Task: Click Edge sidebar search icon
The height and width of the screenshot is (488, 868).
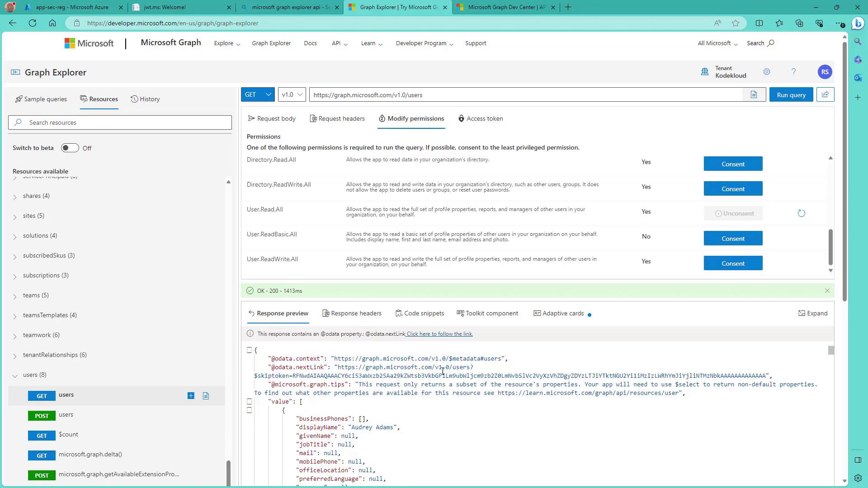Action: pyautogui.click(x=858, y=42)
